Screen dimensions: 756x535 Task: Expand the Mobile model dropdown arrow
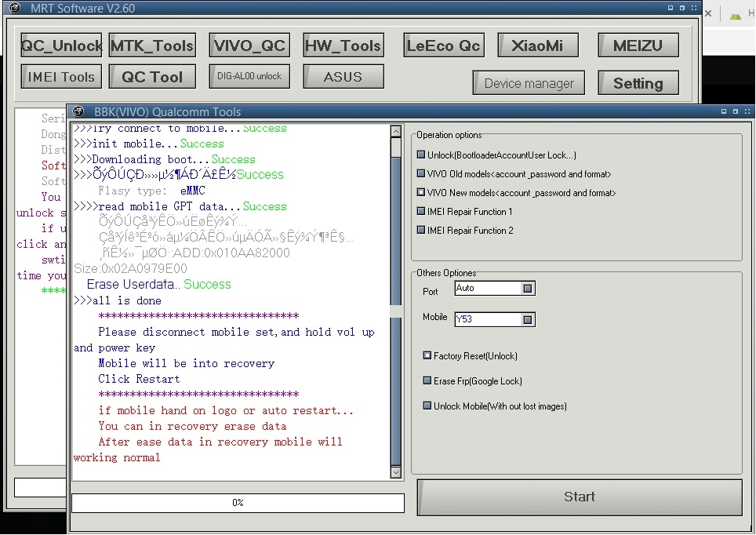[528, 319]
